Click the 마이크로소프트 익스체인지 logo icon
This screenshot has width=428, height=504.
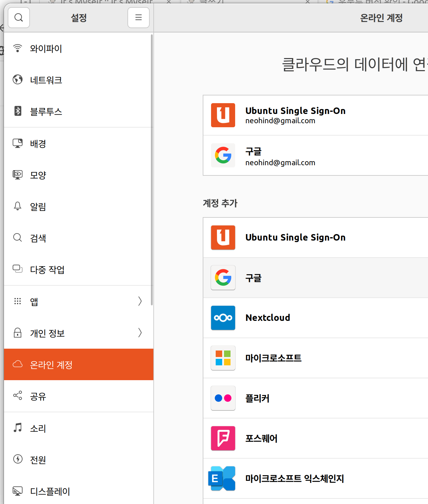(x=222, y=478)
